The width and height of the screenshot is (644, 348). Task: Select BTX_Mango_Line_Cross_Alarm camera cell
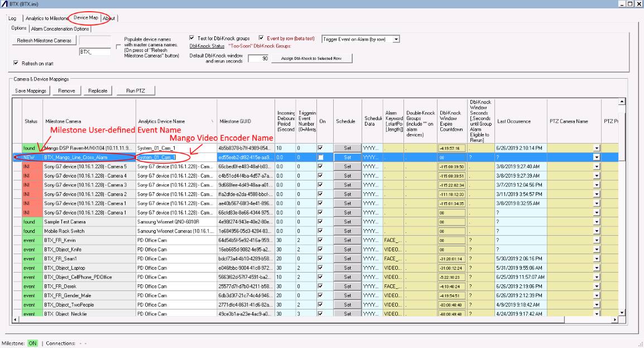click(89, 157)
